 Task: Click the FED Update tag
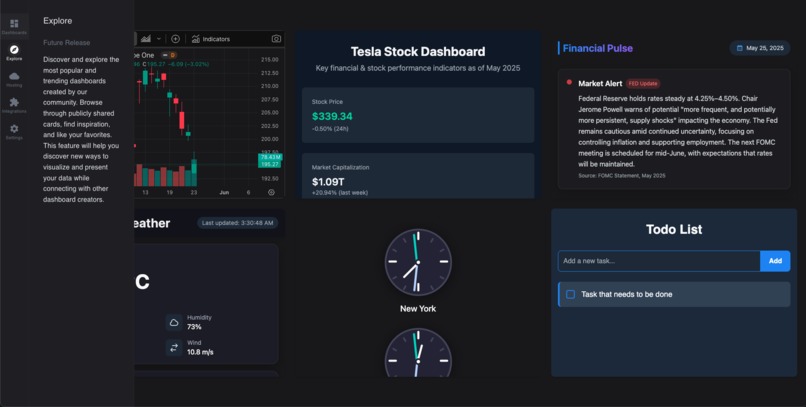(x=643, y=84)
